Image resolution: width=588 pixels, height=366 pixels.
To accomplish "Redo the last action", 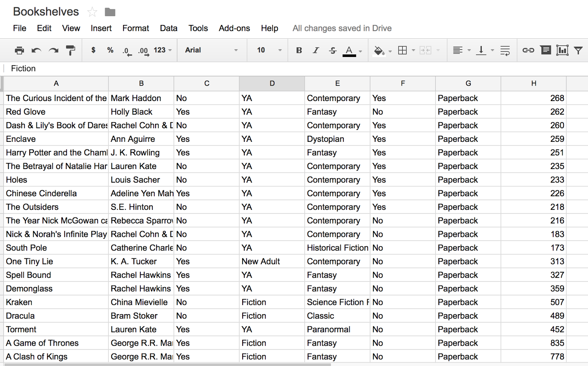I will pyautogui.click(x=54, y=50).
